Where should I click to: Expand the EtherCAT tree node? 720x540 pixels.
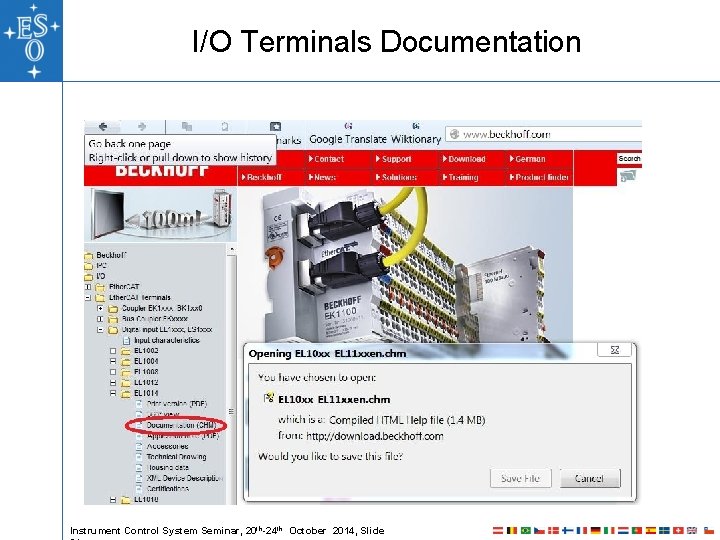coord(88,287)
